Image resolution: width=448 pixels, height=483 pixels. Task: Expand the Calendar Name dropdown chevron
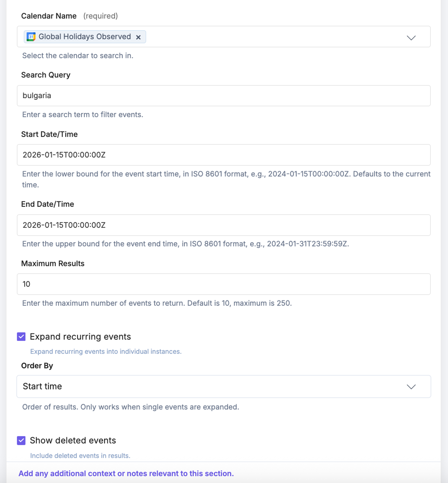click(411, 38)
